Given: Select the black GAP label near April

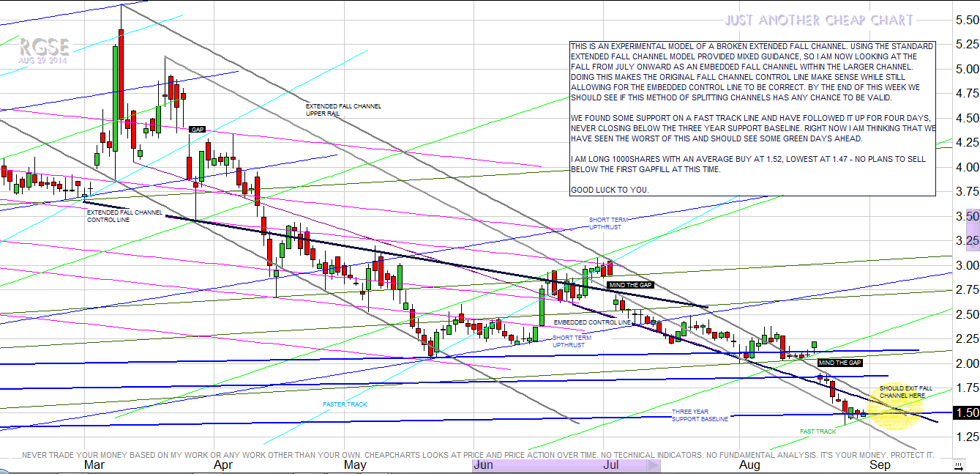Looking at the screenshot, I should 198,130.
